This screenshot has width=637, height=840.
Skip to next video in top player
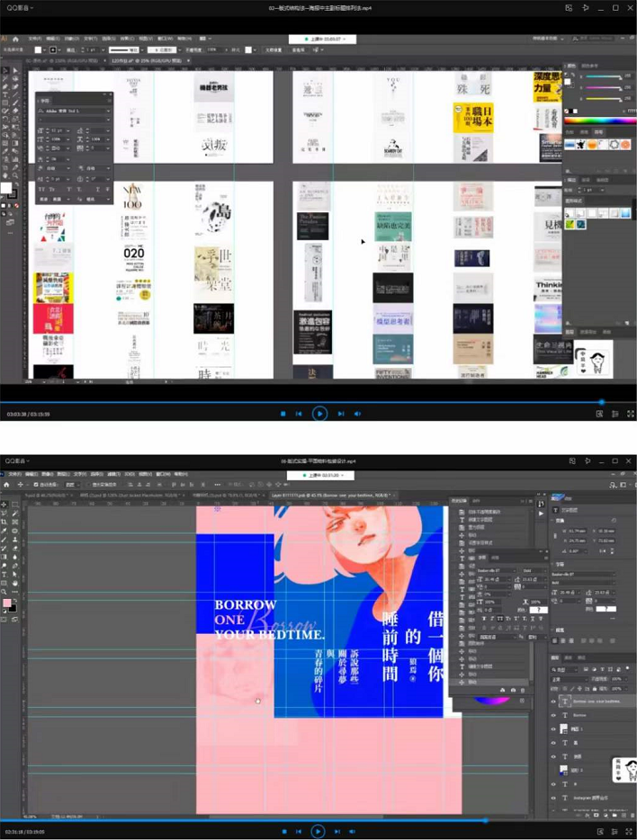click(341, 414)
